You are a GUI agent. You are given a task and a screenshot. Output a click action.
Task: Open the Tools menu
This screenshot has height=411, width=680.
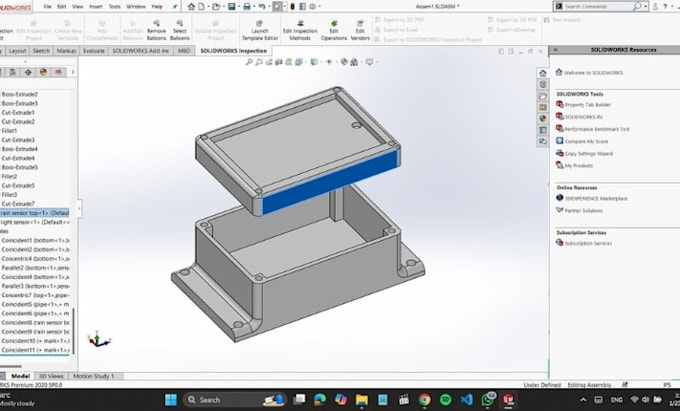114,7
